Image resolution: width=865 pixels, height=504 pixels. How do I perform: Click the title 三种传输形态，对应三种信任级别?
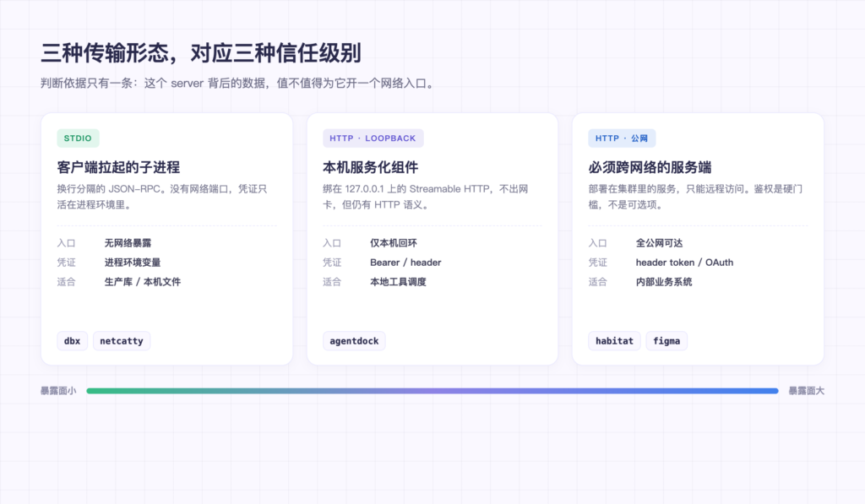pyautogui.click(x=201, y=53)
